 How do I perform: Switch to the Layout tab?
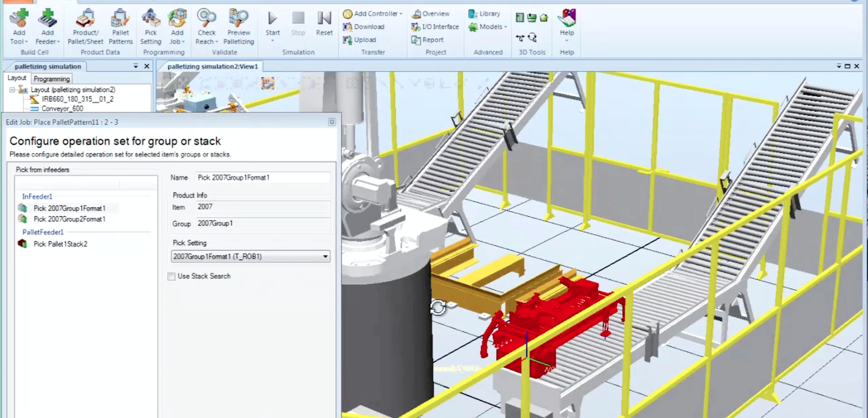pyautogui.click(x=17, y=78)
